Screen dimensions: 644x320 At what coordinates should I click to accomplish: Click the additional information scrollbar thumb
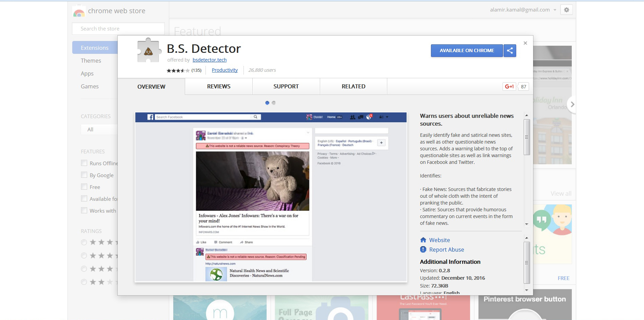[527, 263]
